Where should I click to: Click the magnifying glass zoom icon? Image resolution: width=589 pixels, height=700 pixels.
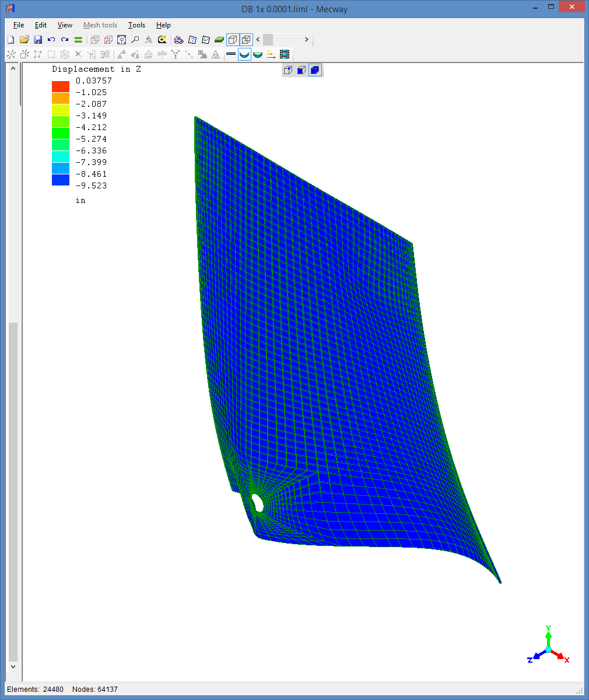pos(135,40)
